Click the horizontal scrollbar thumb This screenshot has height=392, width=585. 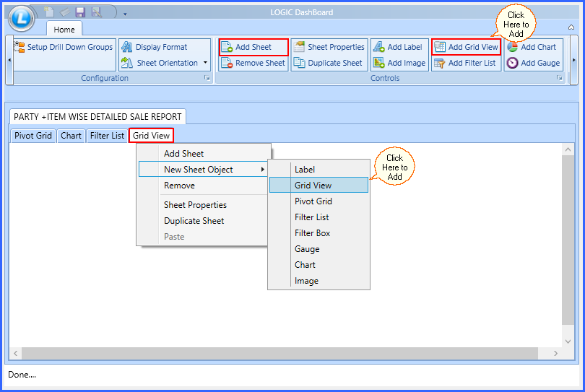click(x=279, y=353)
